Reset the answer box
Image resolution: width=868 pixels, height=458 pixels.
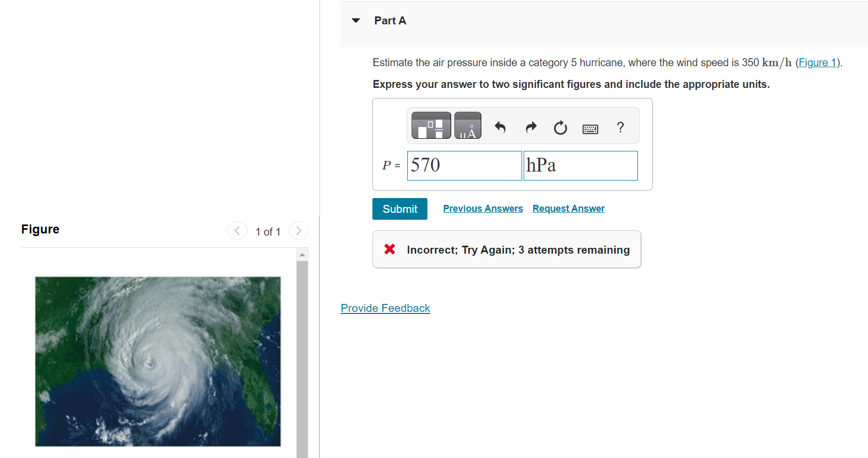point(560,128)
